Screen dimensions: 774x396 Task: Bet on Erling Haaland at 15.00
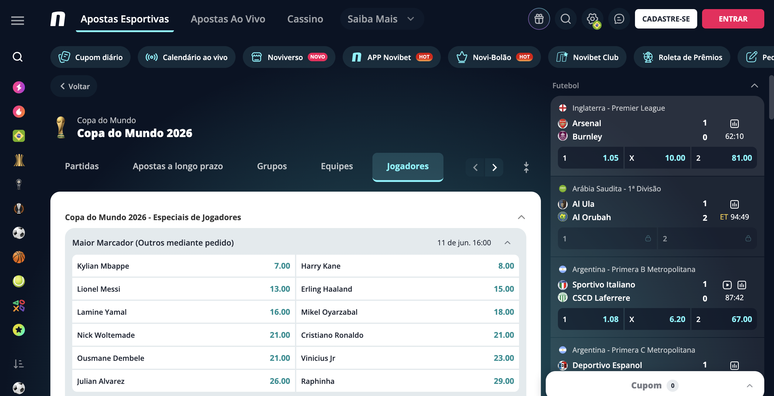point(407,289)
